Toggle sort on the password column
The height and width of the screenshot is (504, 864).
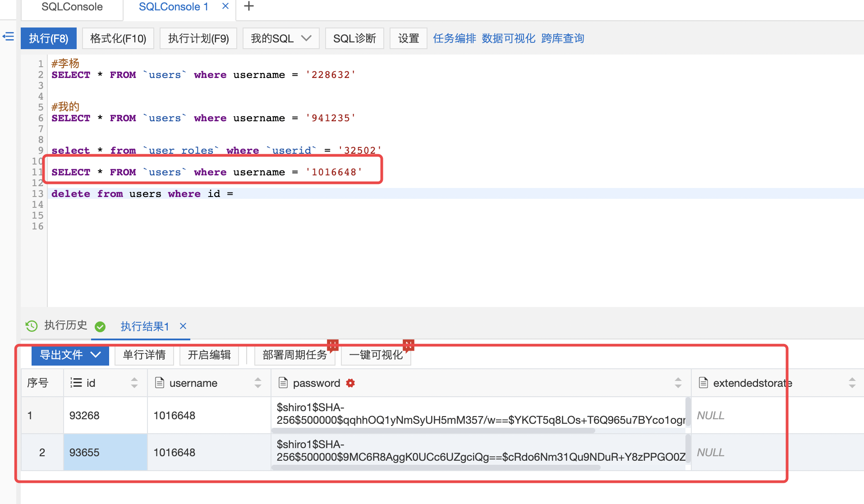pyautogui.click(x=678, y=383)
